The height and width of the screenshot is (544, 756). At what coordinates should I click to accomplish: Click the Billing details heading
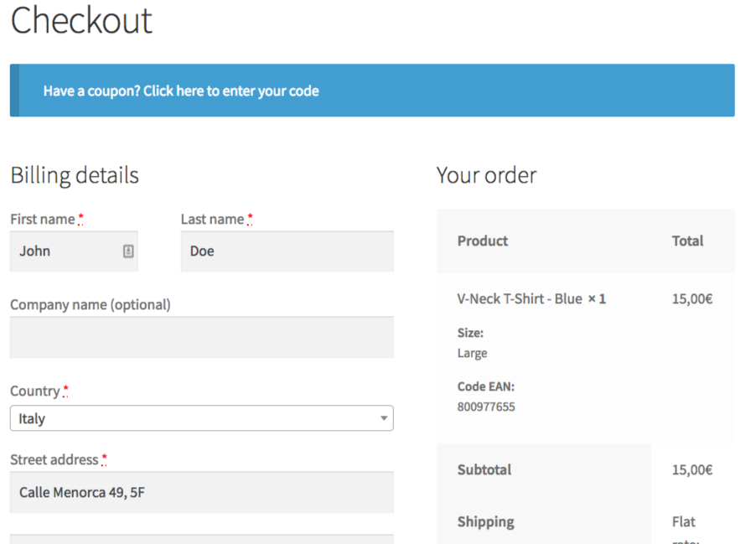[75, 175]
